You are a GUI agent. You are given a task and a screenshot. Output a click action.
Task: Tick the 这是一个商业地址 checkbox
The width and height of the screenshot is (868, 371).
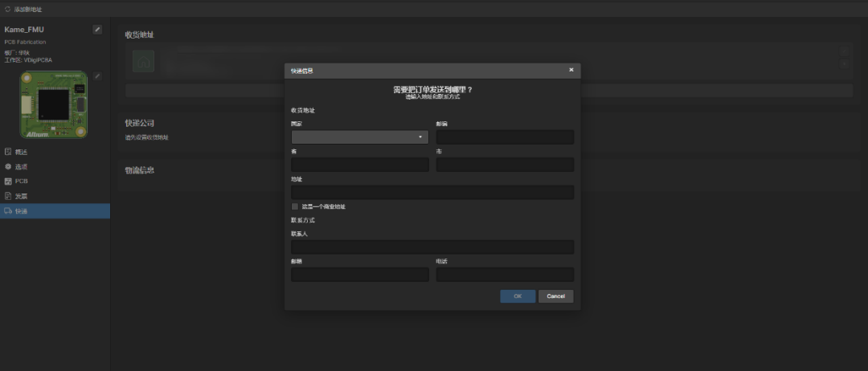[294, 206]
